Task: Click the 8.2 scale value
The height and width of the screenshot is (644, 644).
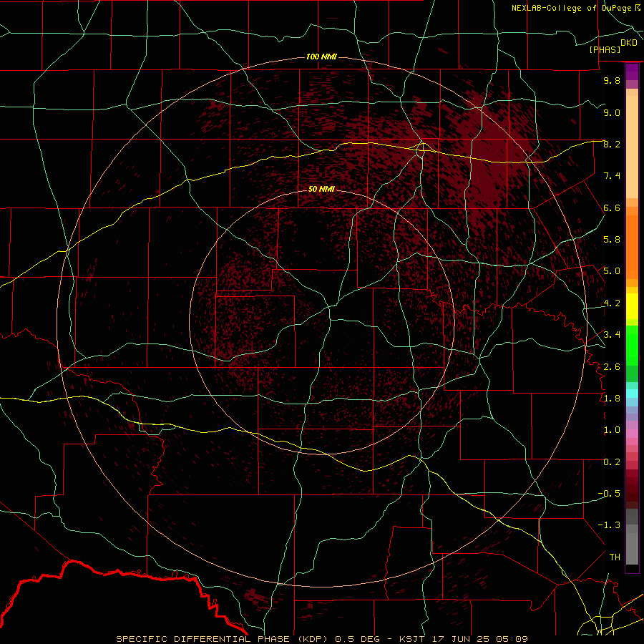Action: tap(612, 144)
